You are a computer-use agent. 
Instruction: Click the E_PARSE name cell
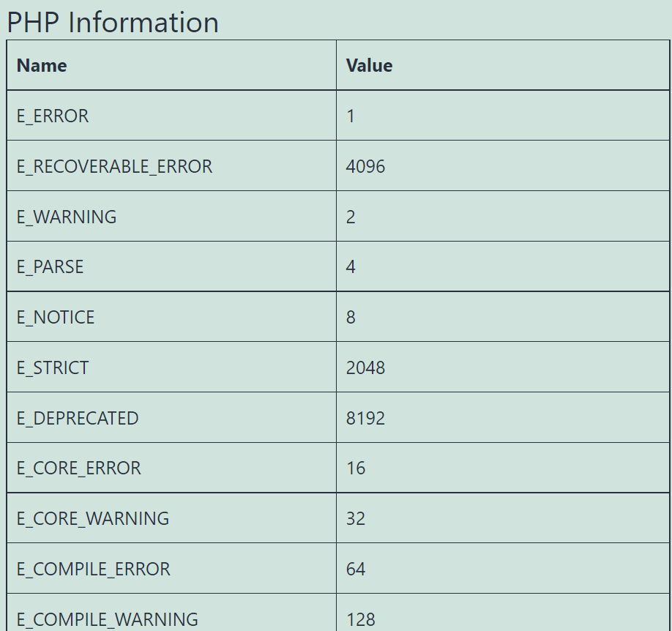50,267
